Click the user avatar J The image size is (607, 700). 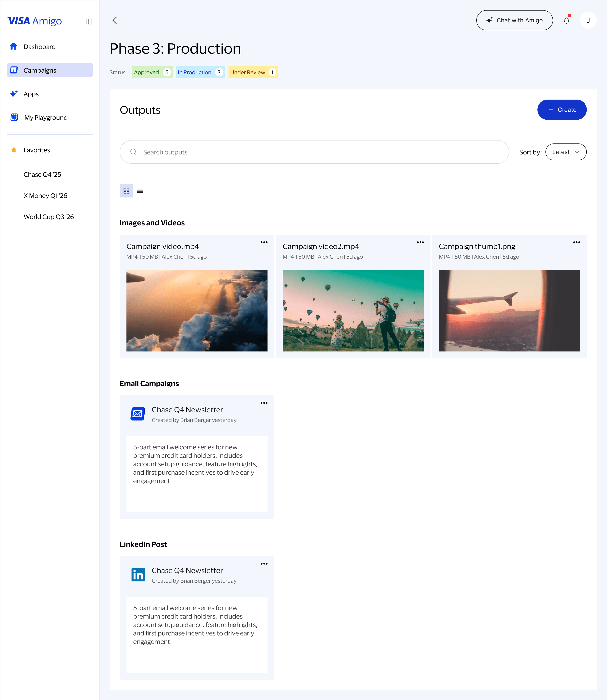click(x=588, y=20)
